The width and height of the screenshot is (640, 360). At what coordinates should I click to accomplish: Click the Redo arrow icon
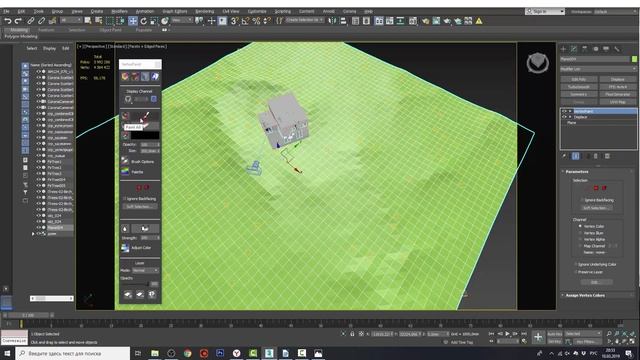pos(18,21)
